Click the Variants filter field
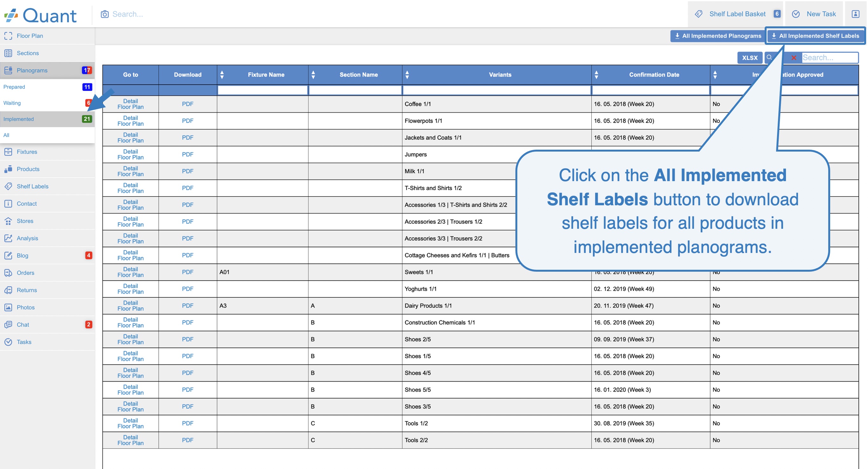868x469 pixels. click(x=497, y=90)
